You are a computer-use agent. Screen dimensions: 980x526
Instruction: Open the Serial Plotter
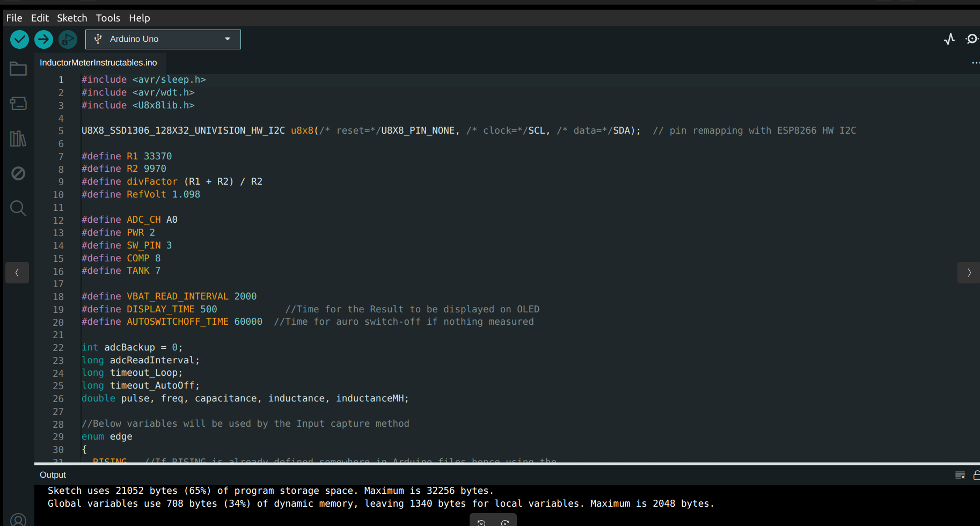(949, 39)
